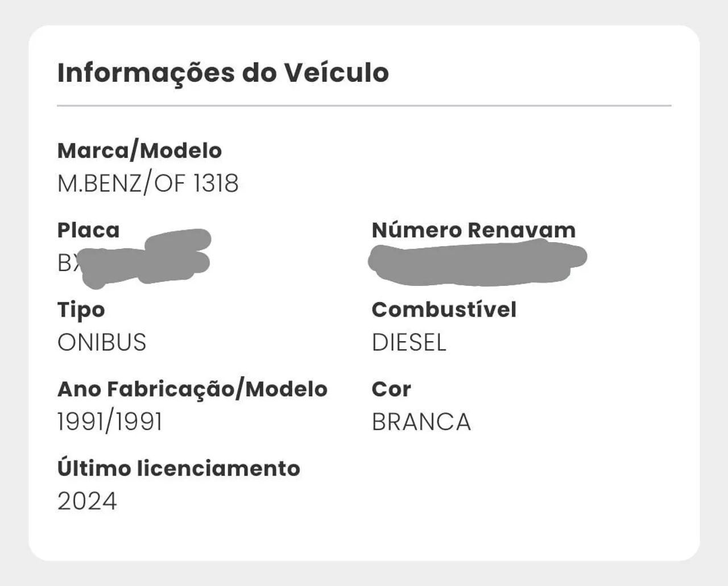Click the DIESEL value
The height and width of the screenshot is (586, 728).
pyautogui.click(x=409, y=343)
